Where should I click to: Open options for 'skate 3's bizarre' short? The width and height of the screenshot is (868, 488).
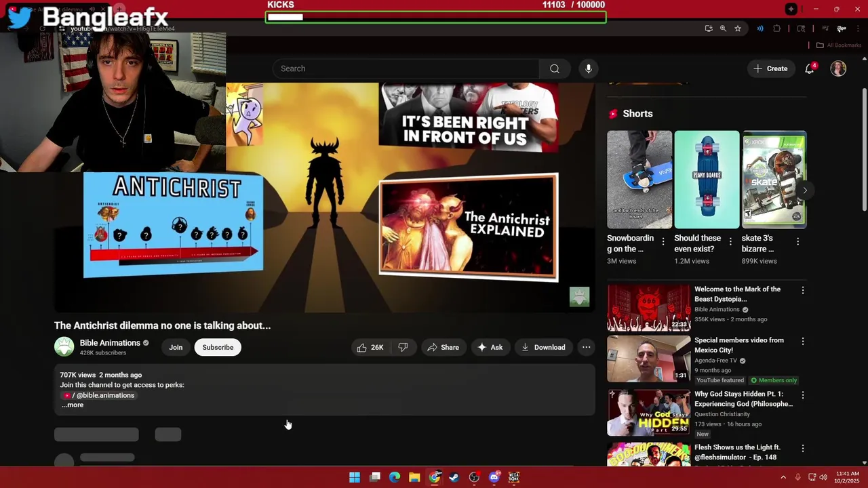(797, 241)
